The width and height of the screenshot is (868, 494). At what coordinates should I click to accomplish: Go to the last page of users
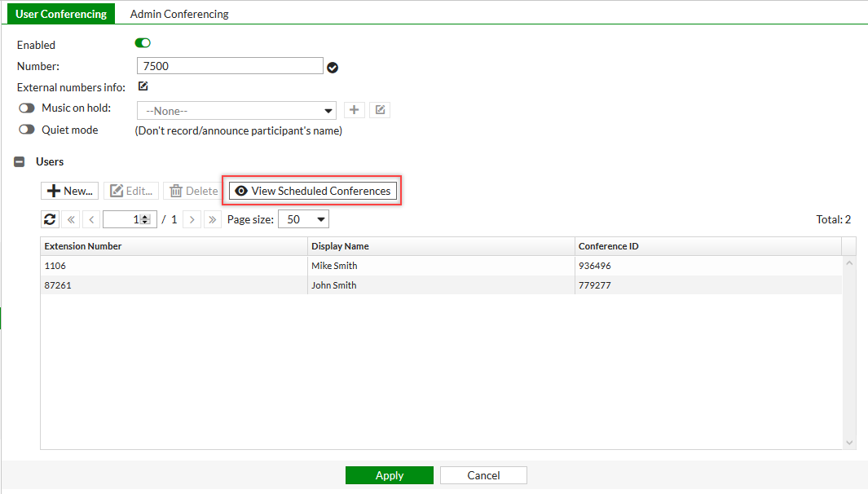click(x=212, y=219)
